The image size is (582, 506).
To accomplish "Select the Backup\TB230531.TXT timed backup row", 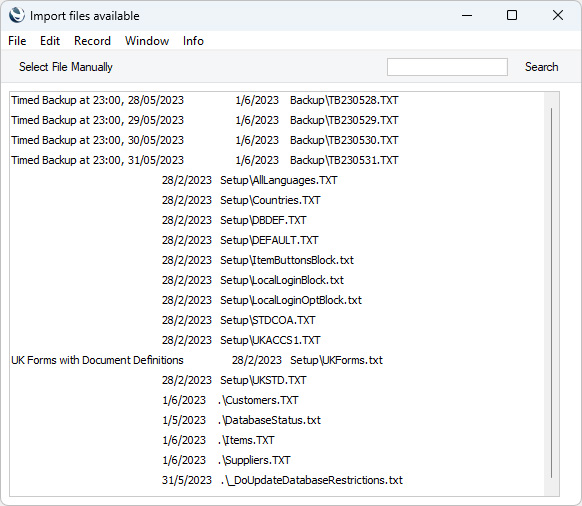I will (x=277, y=160).
